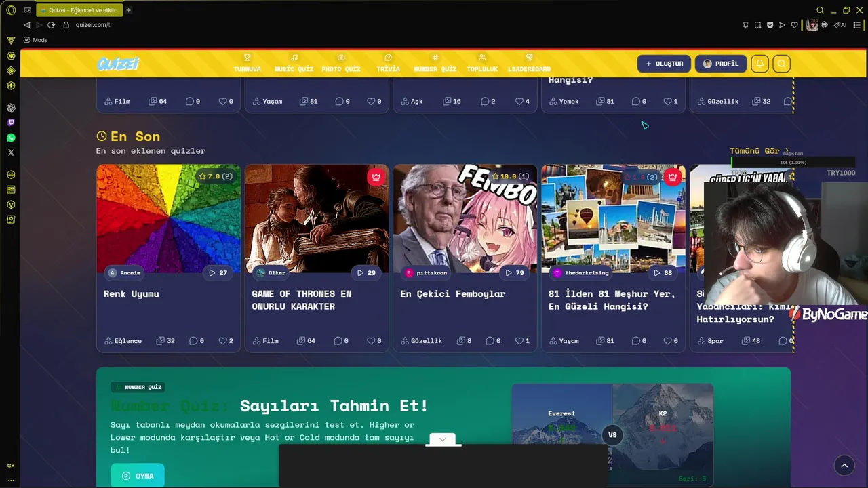Click the scroll-to-top arrow button
This screenshot has height=488, width=868.
click(x=844, y=465)
